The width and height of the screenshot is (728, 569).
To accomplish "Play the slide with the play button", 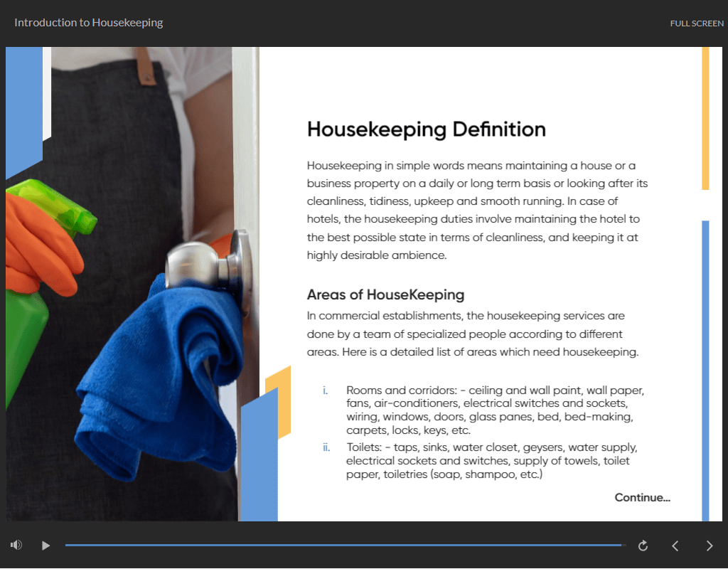I will (45, 546).
